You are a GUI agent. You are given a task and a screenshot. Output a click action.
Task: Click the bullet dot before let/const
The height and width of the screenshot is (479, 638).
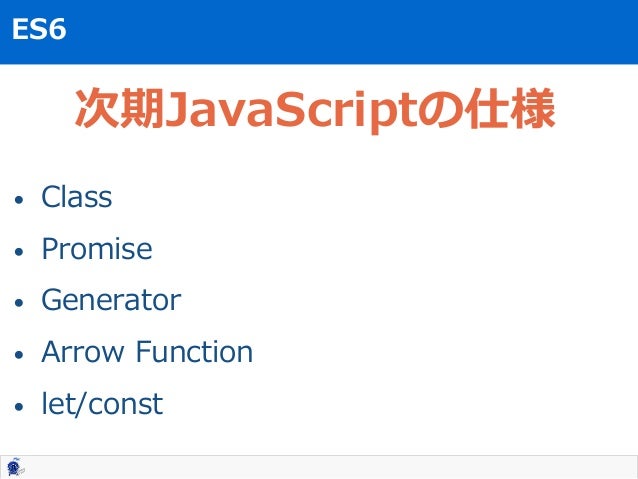click(x=19, y=406)
